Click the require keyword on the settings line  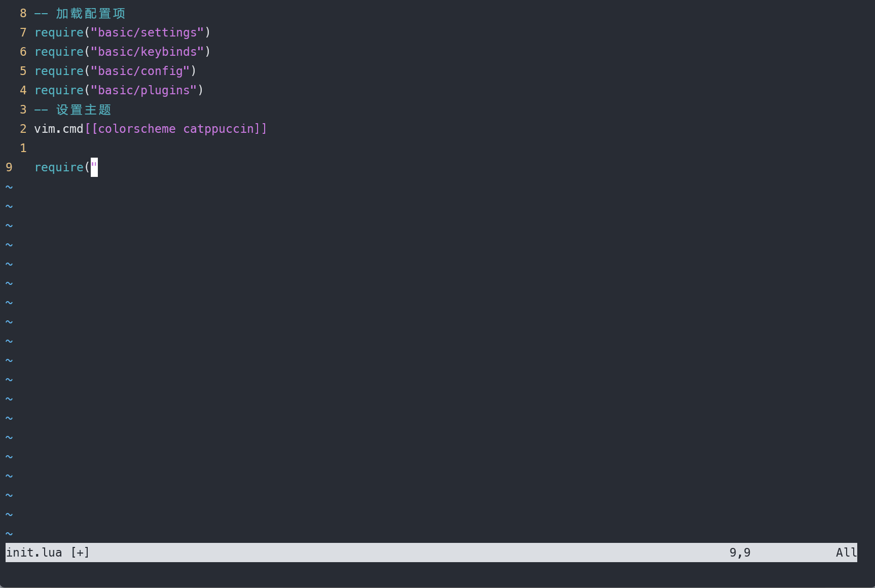tap(59, 32)
